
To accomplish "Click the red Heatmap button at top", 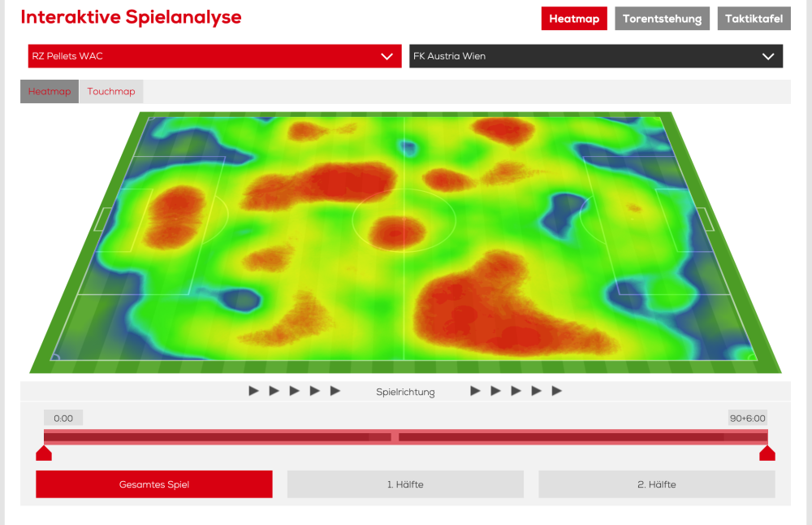I will click(x=574, y=19).
